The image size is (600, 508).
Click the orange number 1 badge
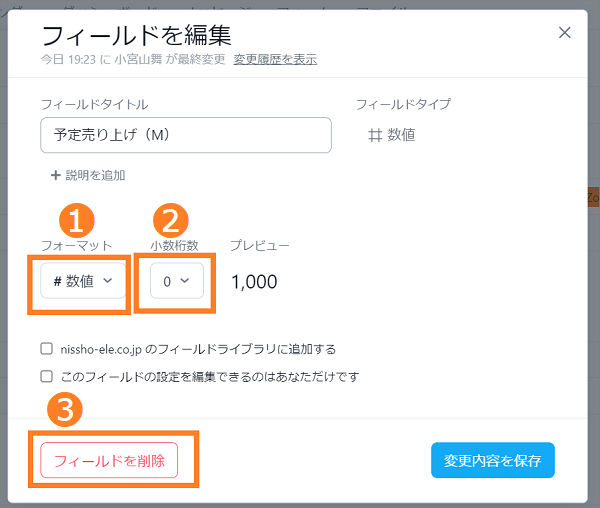click(77, 221)
